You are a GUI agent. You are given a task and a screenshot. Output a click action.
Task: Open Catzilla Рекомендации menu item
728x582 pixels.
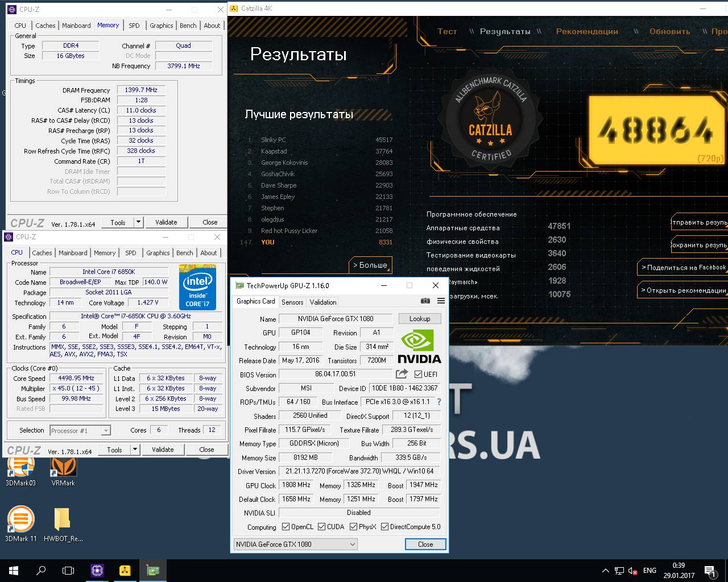[587, 31]
